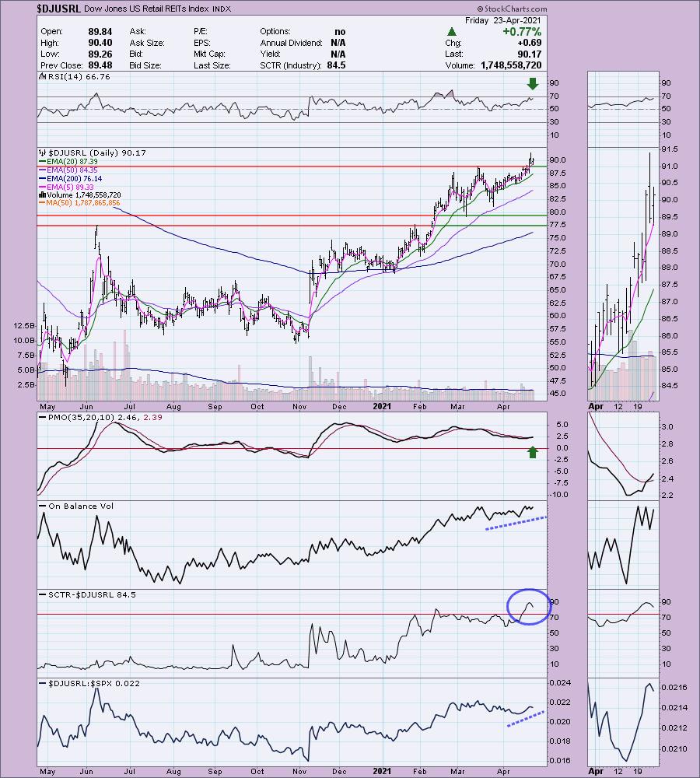Click the Options value 'no'
Viewport: 700px width, 778px height.
(x=340, y=31)
